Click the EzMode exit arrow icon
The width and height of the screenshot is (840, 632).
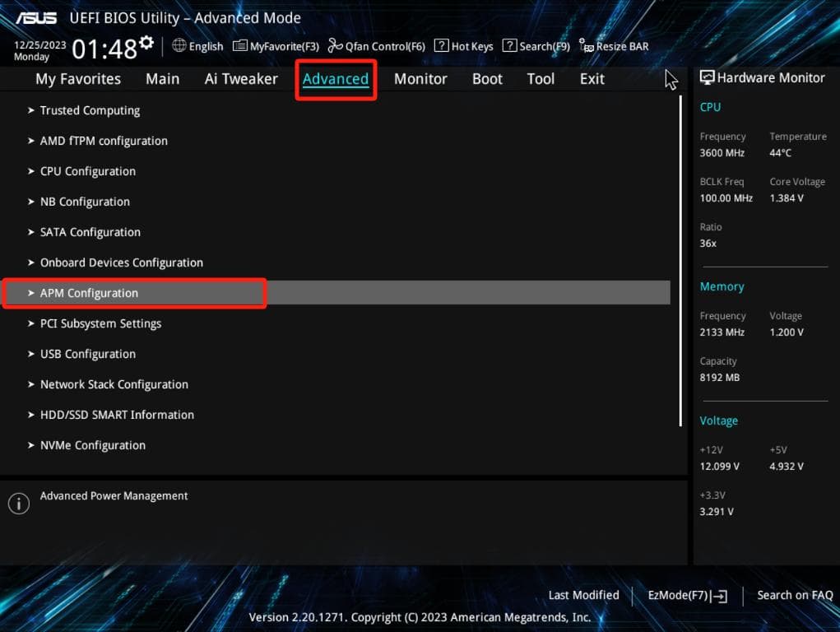point(721,596)
